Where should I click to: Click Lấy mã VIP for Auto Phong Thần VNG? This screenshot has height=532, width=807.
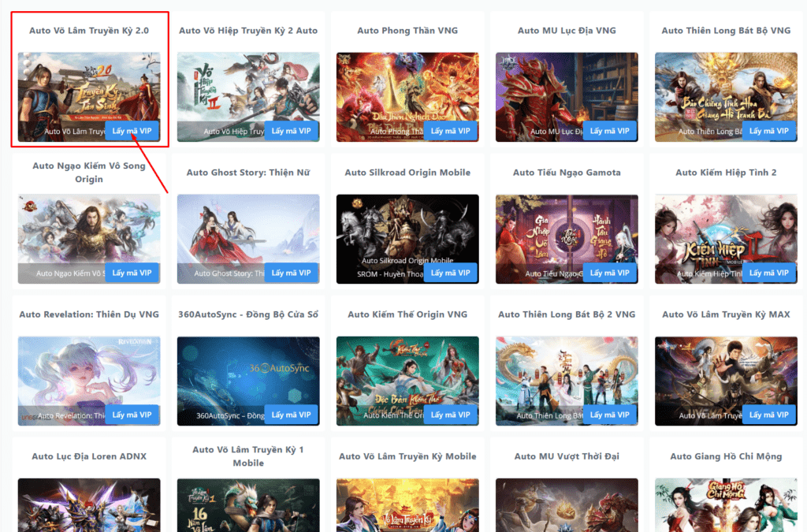pyautogui.click(x=450, y=131)
